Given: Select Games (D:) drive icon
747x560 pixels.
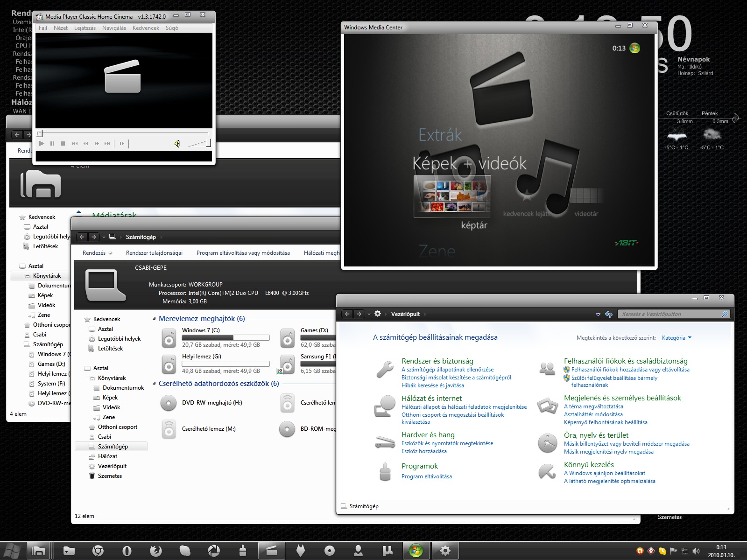Looking at the screenshot, I should click(x=287, y=337).
